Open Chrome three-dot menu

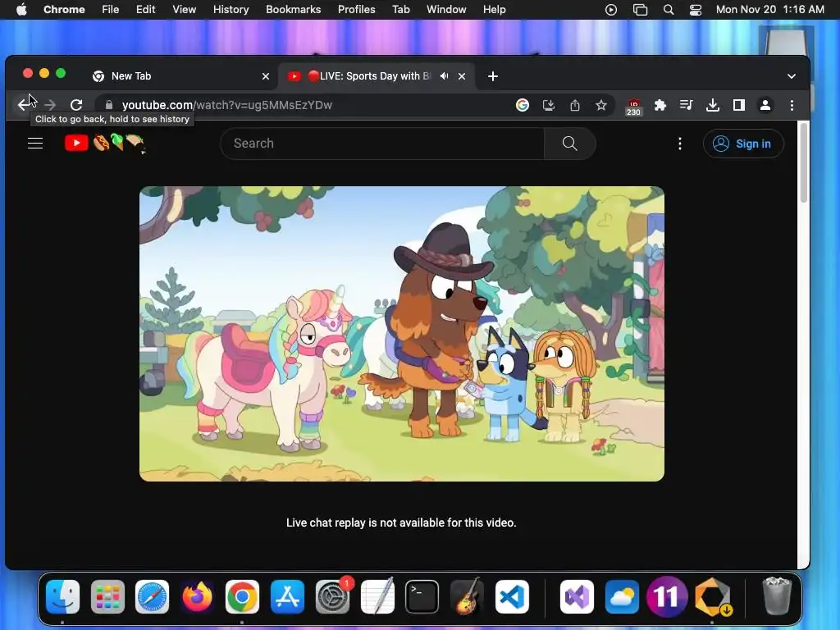pos(792,105)
